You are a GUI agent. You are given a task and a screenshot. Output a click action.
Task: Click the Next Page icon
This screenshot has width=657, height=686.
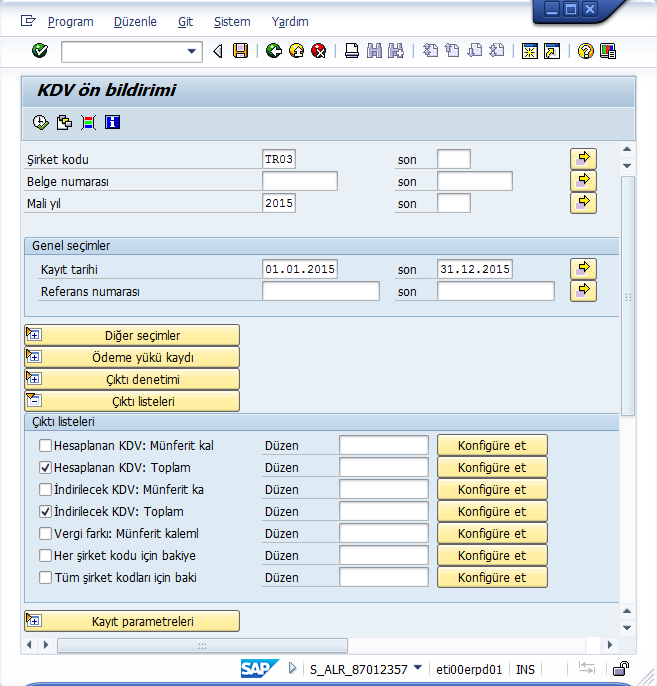point(475,51)
